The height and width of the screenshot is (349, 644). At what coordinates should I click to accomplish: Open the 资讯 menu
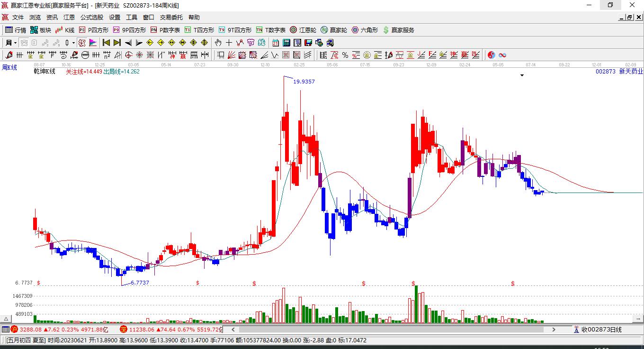coord(52,18)
